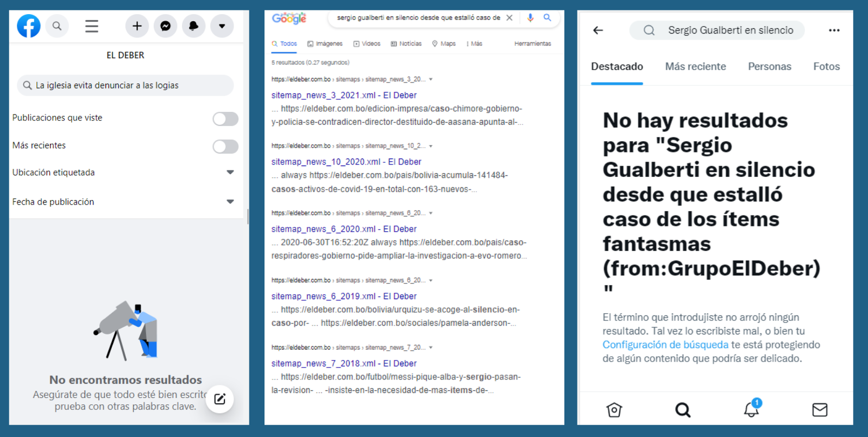Expand Fecha de publicación dropdown
The height and width of the screenshot is (437, 868).
pos(230,201)
